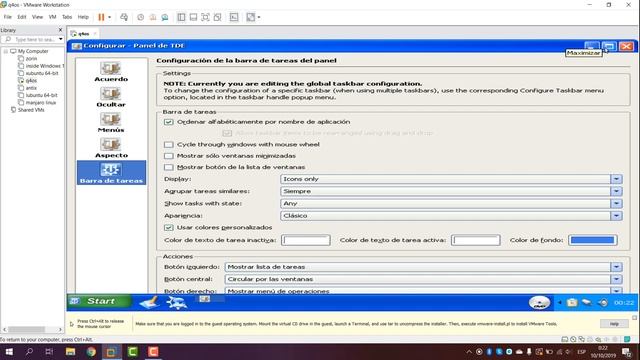Enter full screen mode icon
This screenshot has width=640, height=360.
(205, 17)
